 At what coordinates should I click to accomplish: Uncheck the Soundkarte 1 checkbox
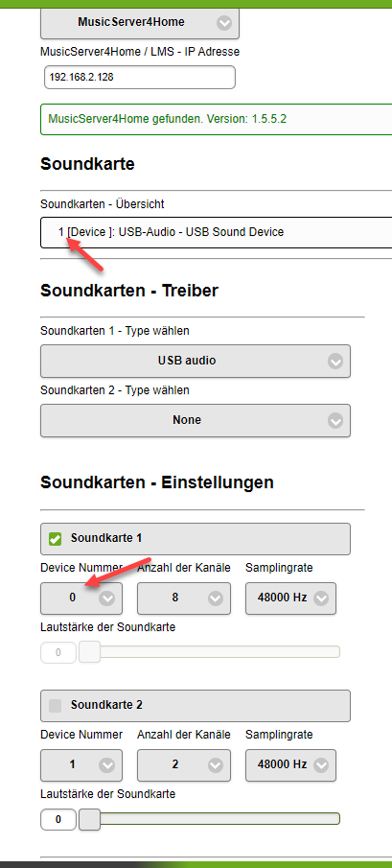[56, 539]
